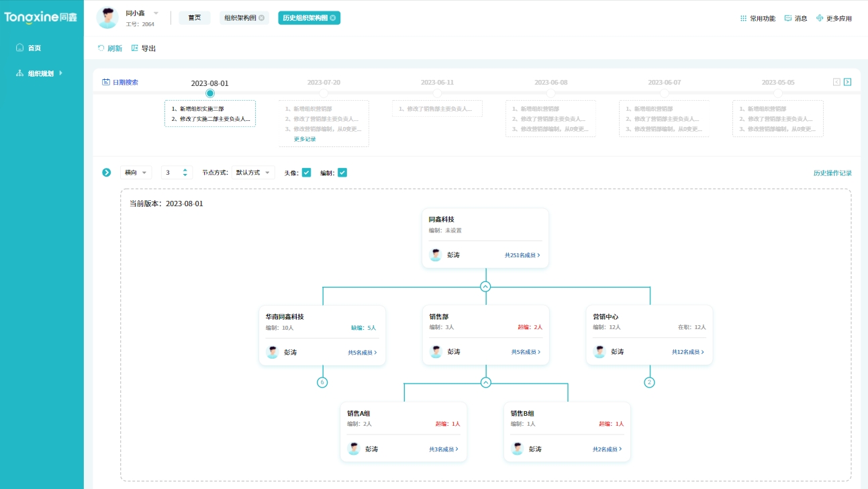868x489 pixels.
Task: Collapse the children under 销售部 node
Action: pyautogui.click(x=486, y=383)
